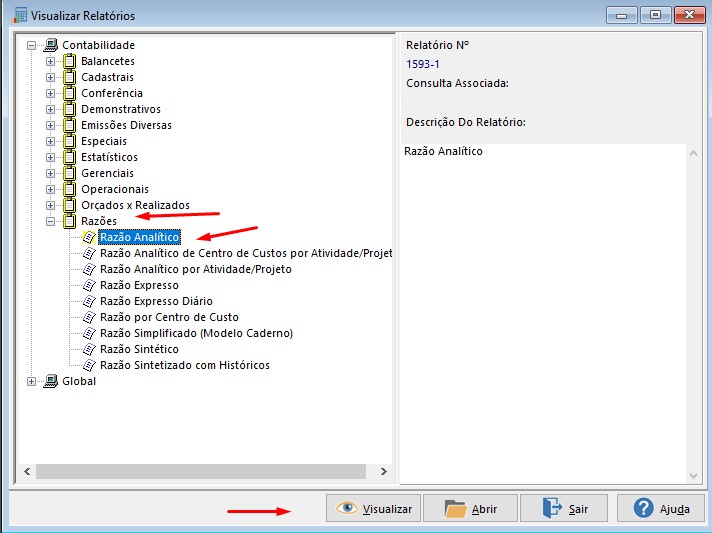Select Razão Sintetizado com Históricos

click(185, 365)
